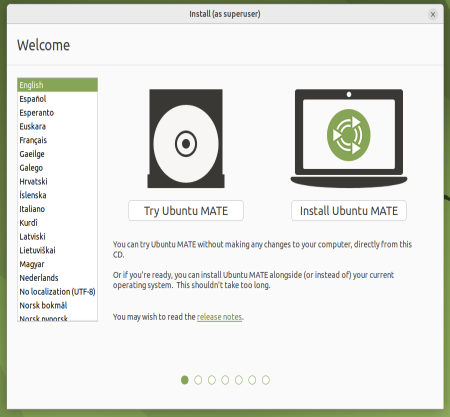Choose Gaeilge from the language list
The width and height of the screenshot is (450, 417).
(57, 154)
